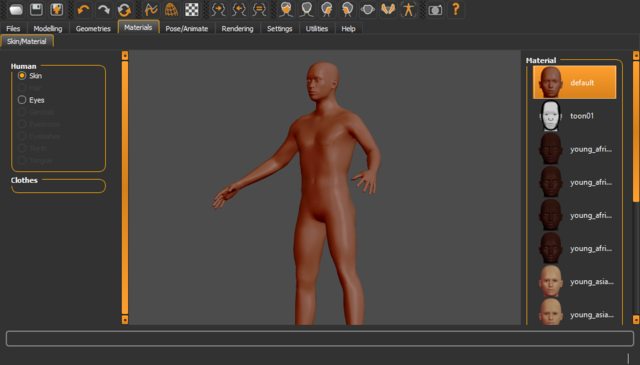
Task: Click the Material list scrollbar up arrow
Action: 636,55
